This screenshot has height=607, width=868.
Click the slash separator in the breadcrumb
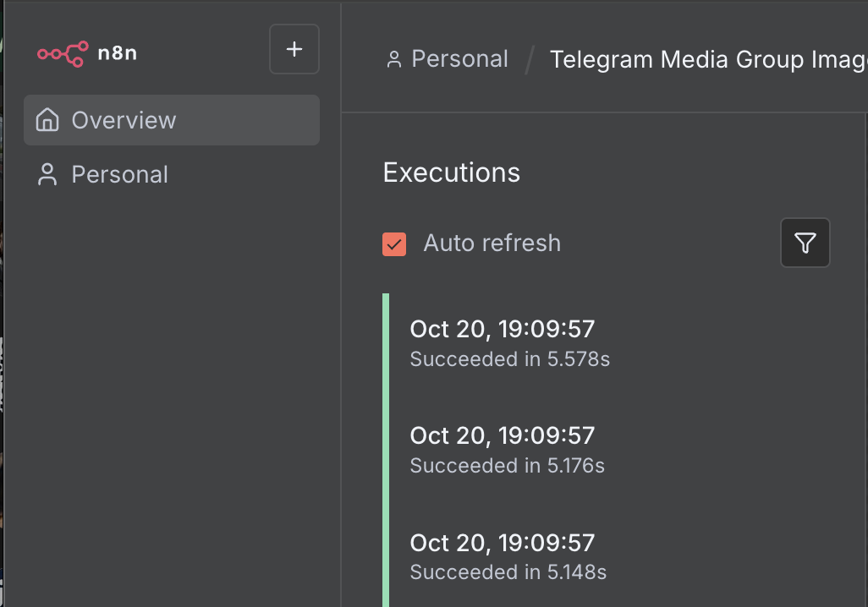point(530,60)
